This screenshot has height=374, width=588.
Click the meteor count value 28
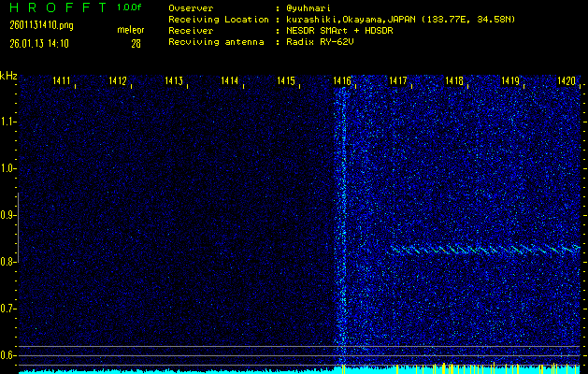click(136, 44)
